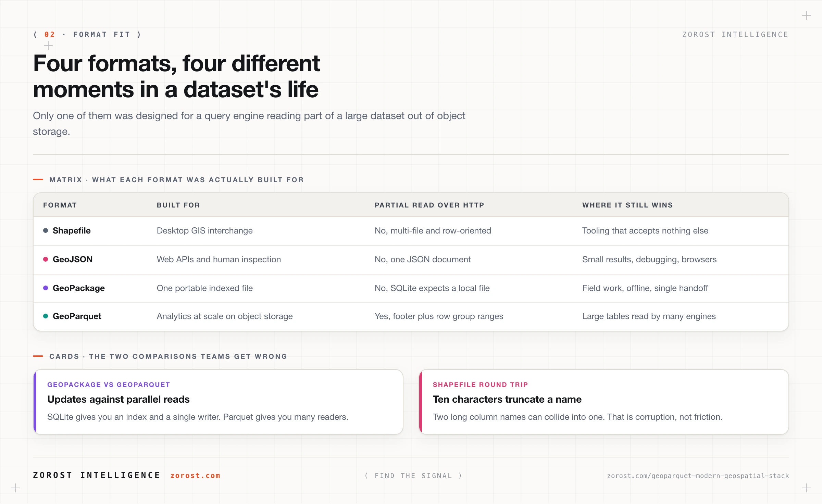Screen dimensions: 822x504
Task: Open the geoparquet-modern-geospatial-stack URL
Action: (698, 476)
